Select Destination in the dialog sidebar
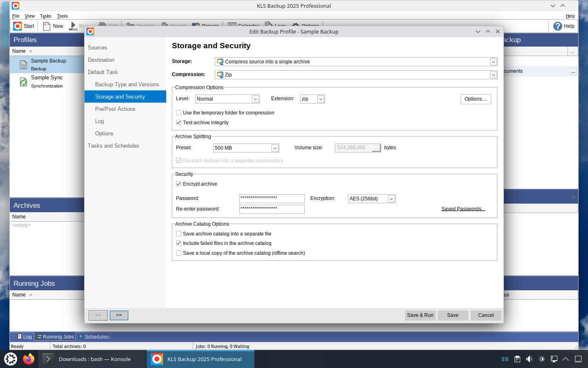Screen dimensions: 588x368 [125, 60]
